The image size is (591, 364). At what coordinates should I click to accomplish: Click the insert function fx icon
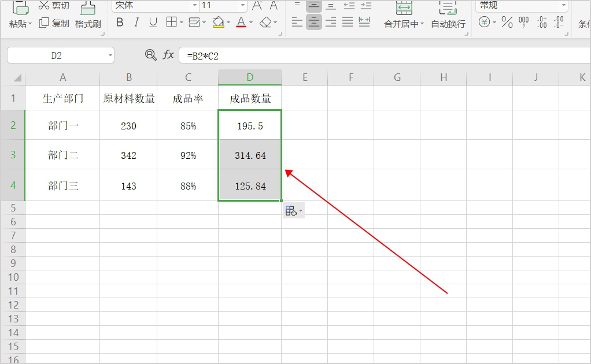click(x=168, y=55)
